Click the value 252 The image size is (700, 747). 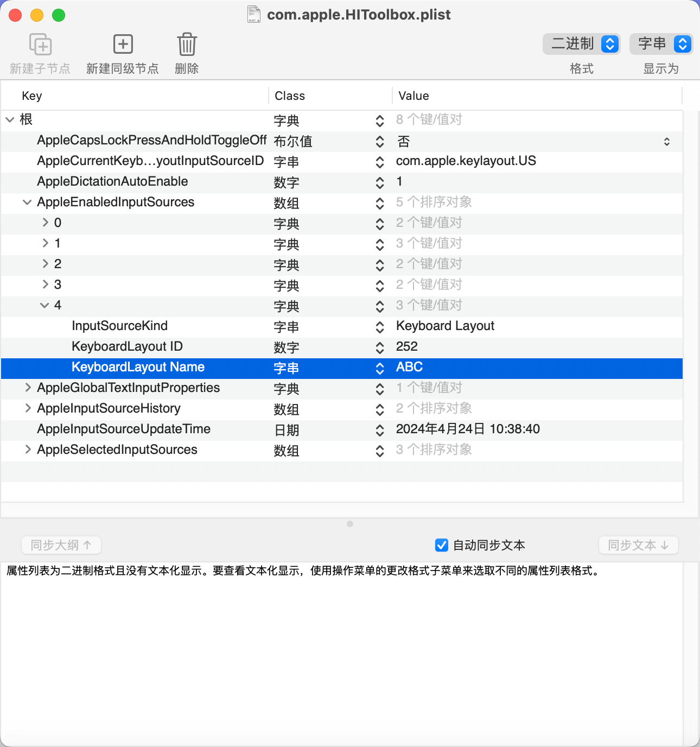[x=407, y=346]
